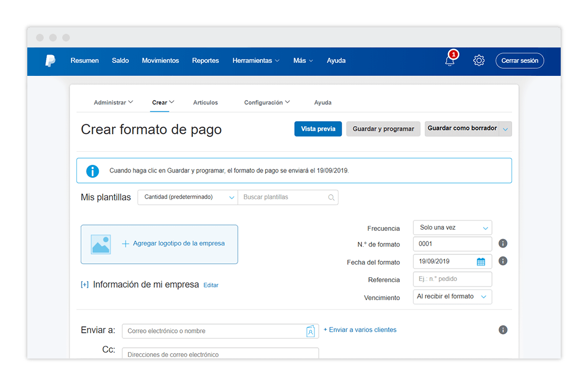The image size is (588, 382).
Task: Expand the Guardar como borrador arrow
Action: click(x=506, y=129)
